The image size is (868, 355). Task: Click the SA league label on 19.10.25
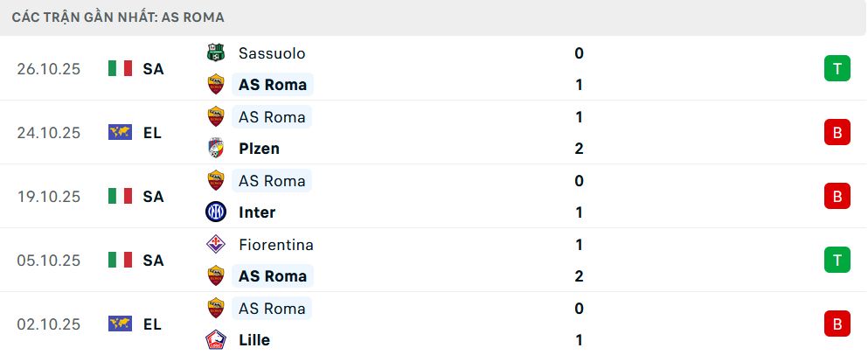pos(153,197)
